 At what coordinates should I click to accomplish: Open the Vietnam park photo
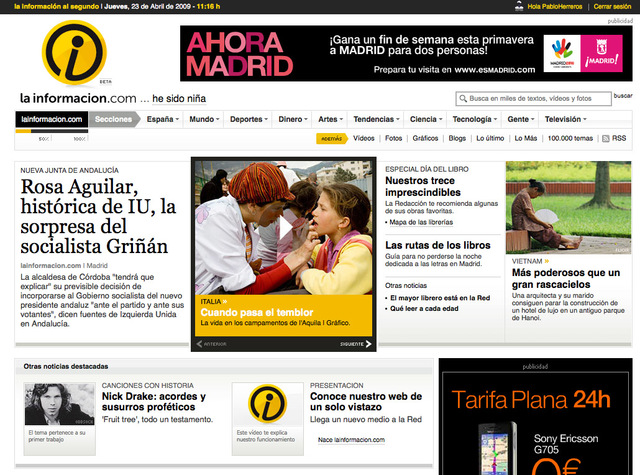pyautogui.click(x=568, y=207)
